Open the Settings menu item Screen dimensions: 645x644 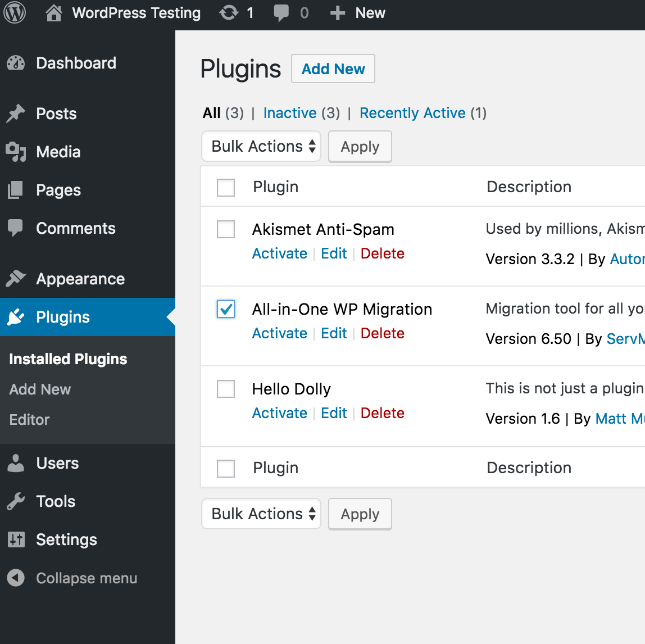coord(88,539)
